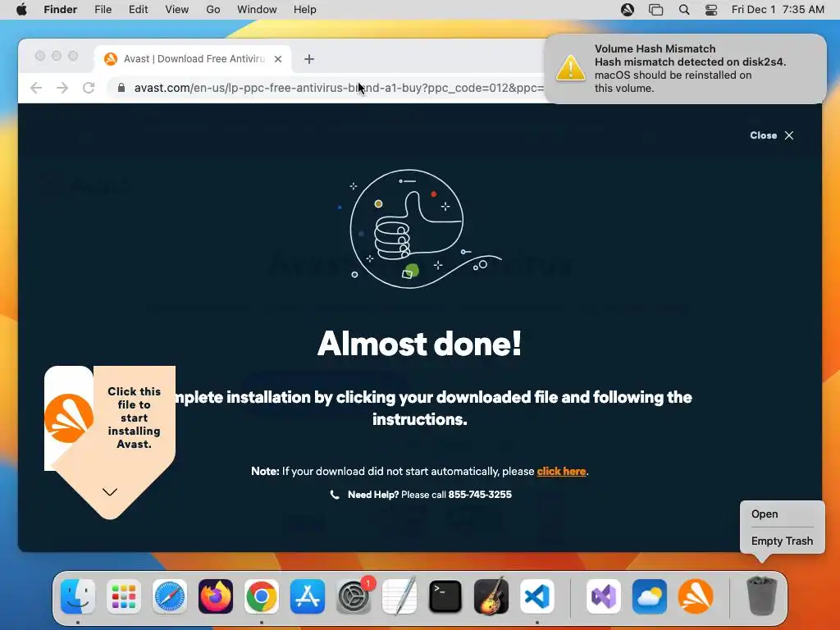The width and height of the screenshot is (840, 630).
Task: Launch Visual Studio Code from Dock
Action: pyautogui.click(x=536, y=596)
